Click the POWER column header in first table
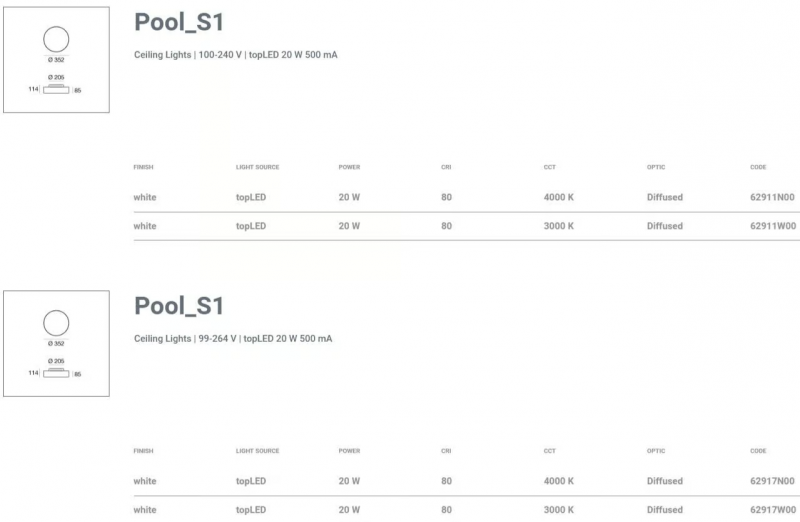800x522 pixels. coord(349,167)
